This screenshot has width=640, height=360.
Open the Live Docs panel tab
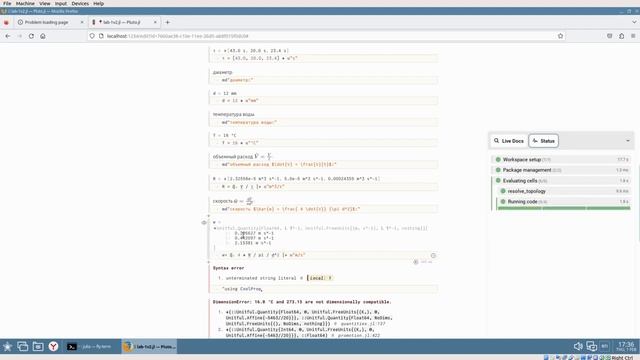click(509, 141)
